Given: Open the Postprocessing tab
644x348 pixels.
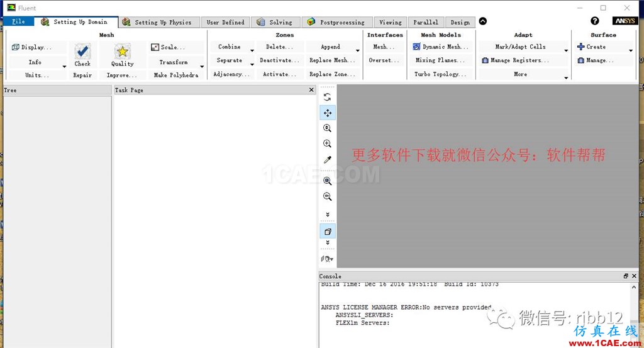Looking at the screenshot, I should coord(337,22).
